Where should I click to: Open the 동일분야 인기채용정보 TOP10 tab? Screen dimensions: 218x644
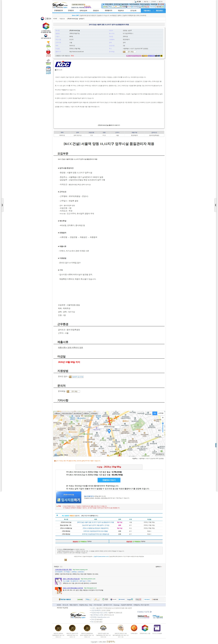tap(82, 542)
